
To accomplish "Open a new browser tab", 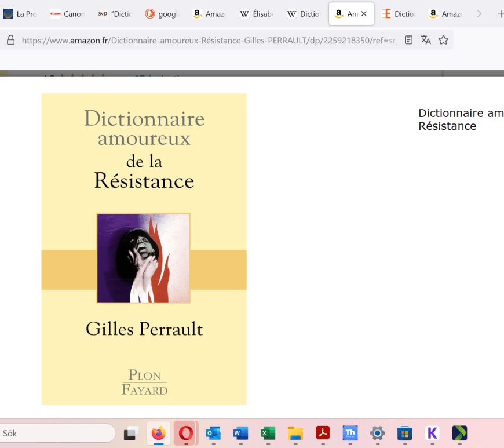I will click(x=500, y=14).
